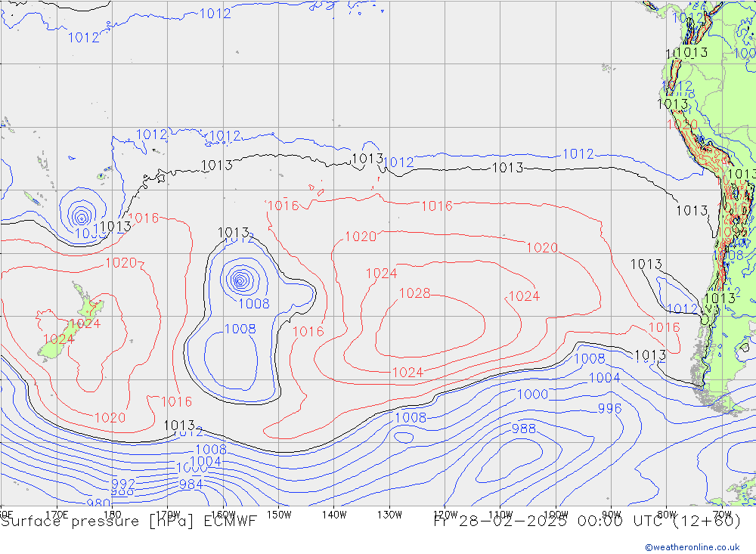Click the 140W longitude label

coord(333,514)
